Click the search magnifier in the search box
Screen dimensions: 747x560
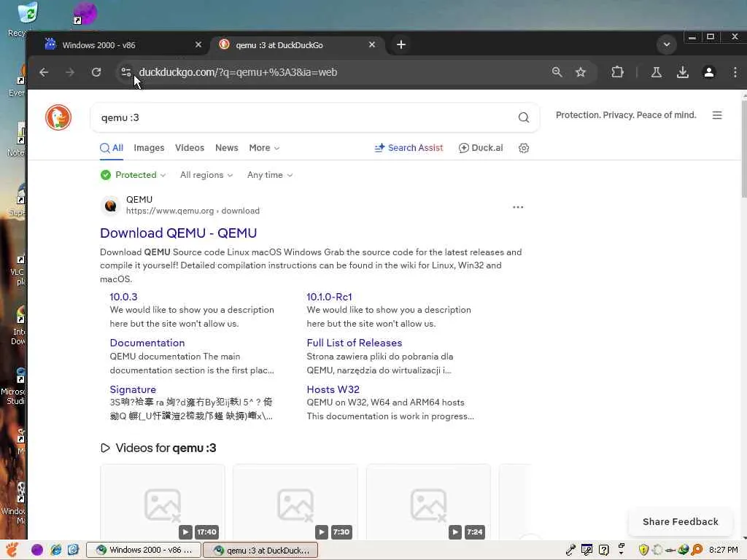524,117
